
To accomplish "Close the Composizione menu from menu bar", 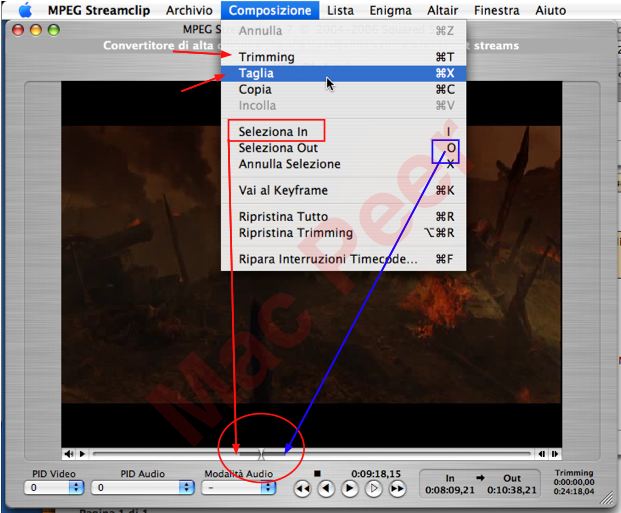I will tap(270, 10).
